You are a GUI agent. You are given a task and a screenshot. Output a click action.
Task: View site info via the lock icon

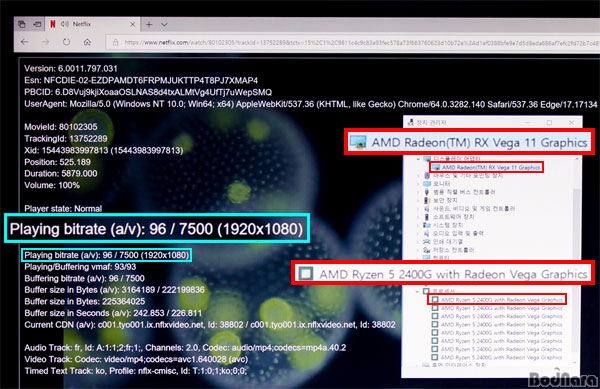(115, 42)
